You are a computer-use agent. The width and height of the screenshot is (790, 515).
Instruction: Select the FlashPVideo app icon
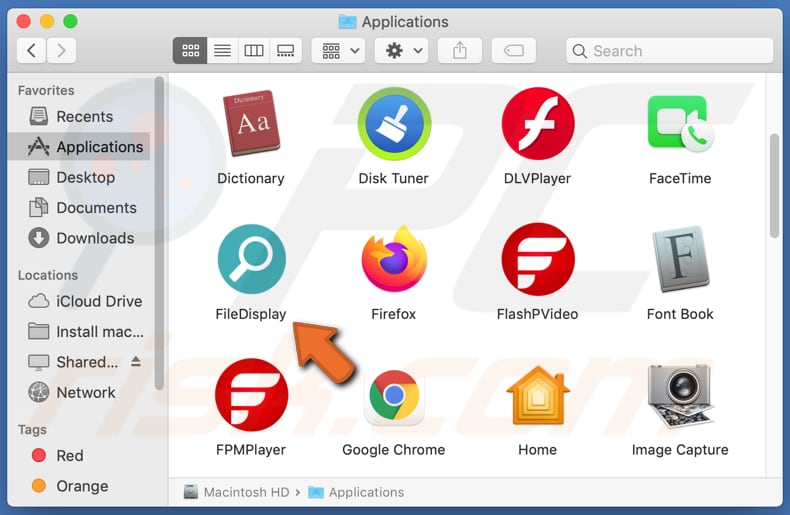coord(537,260)
